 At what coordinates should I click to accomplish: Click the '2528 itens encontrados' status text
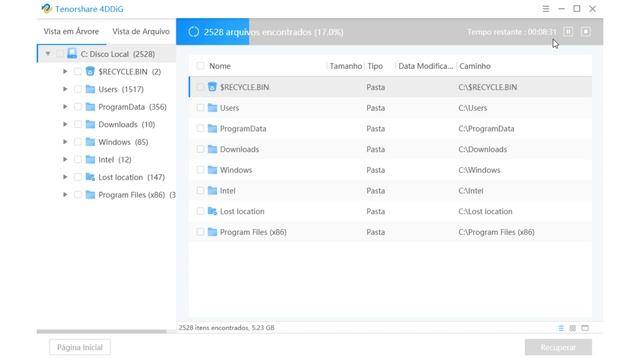coord(227,328)
